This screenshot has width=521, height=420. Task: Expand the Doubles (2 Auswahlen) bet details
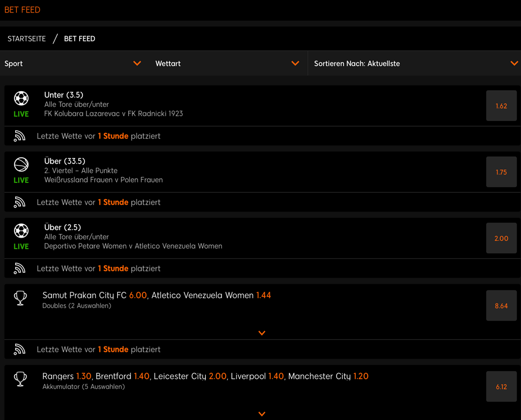pyautogui.click(x=262, y=333)
